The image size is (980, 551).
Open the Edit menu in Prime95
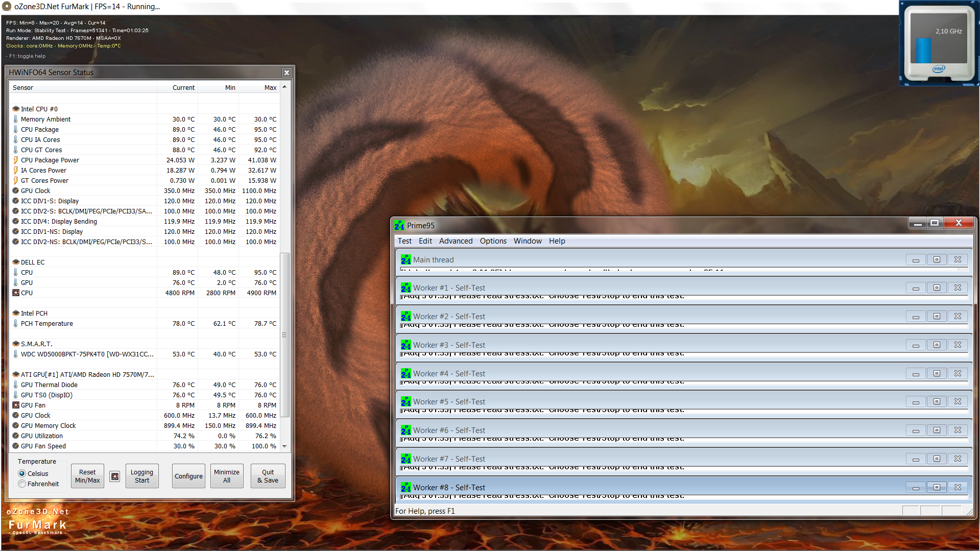click(425, 241)
